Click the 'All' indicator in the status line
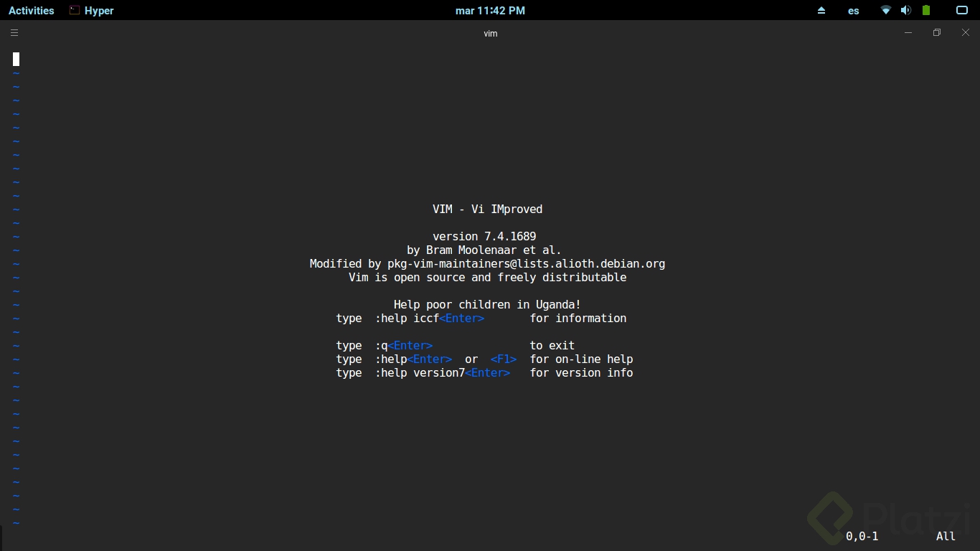This screenshot has width=980, height=551. tap(945, 536)
